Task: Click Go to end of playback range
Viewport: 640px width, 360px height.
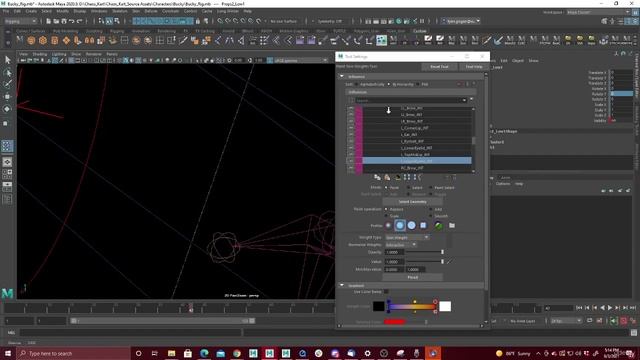Action: click(633, 308)
